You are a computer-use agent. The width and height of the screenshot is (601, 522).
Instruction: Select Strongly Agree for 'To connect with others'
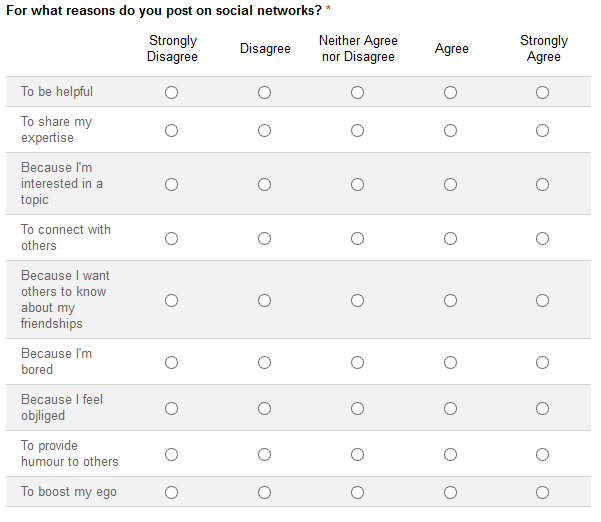(542, 238)
